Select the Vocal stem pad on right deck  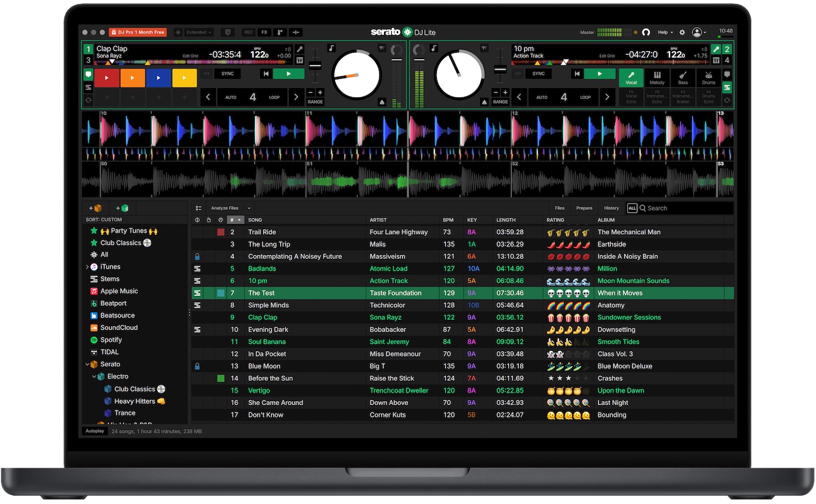tap(631, 78)
